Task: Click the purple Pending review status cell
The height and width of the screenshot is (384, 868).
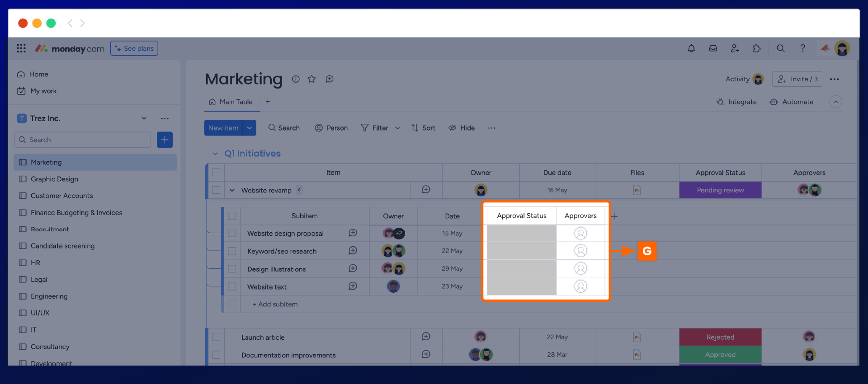Action: [x=720, y=190]
